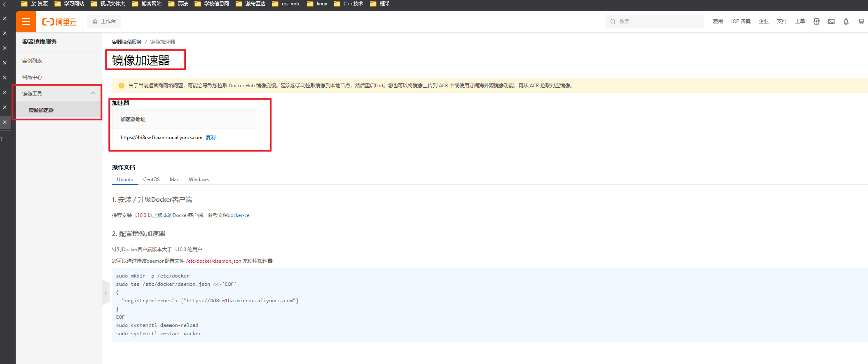The height and width of the screenshot is (364, 868).
Task: Click the magnifier search icon
Action: coord(613,21)
